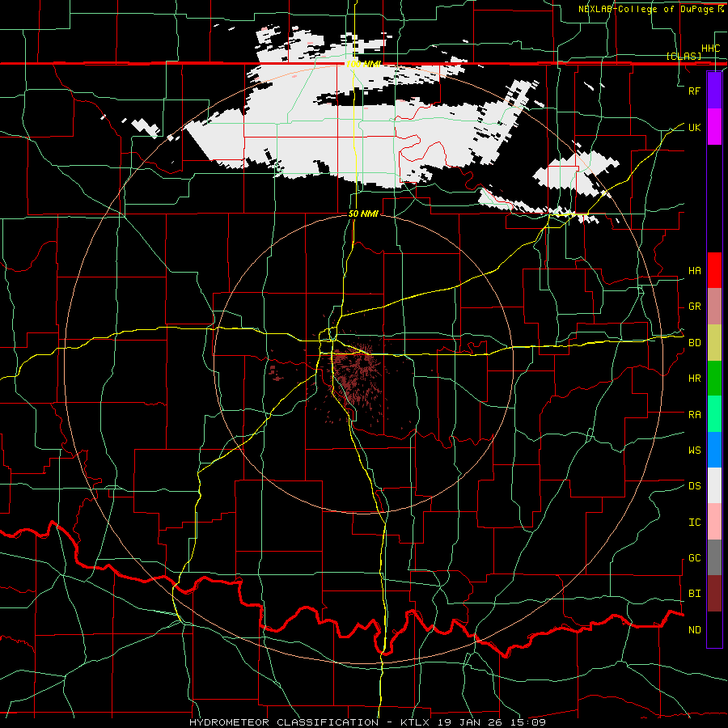Click the ND legend label
The width and height of the screenshot is (728, 728).
pyautogui.click(x=694, y=630)
